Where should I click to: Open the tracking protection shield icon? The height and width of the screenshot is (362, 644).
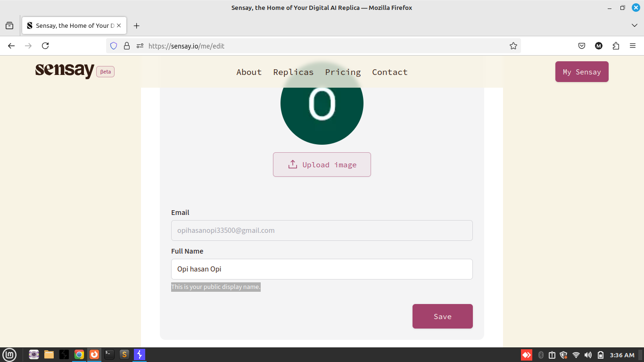[x=114, y=46]
